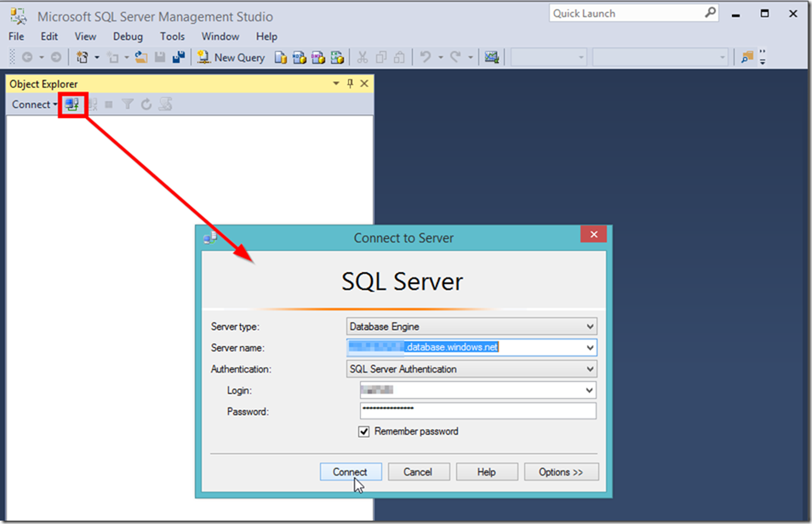The image size is (812, 524).
Task: Click the Stop icon in Object Explorer
Action: (x=109, y=105)
